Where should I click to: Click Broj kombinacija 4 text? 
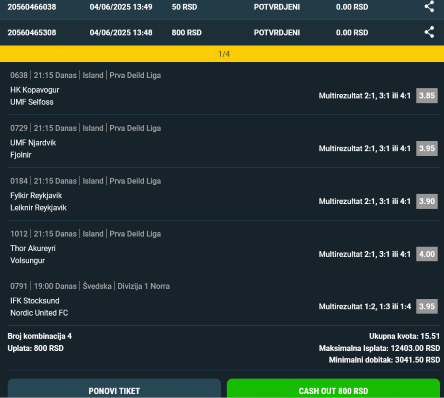coord(40,336)
